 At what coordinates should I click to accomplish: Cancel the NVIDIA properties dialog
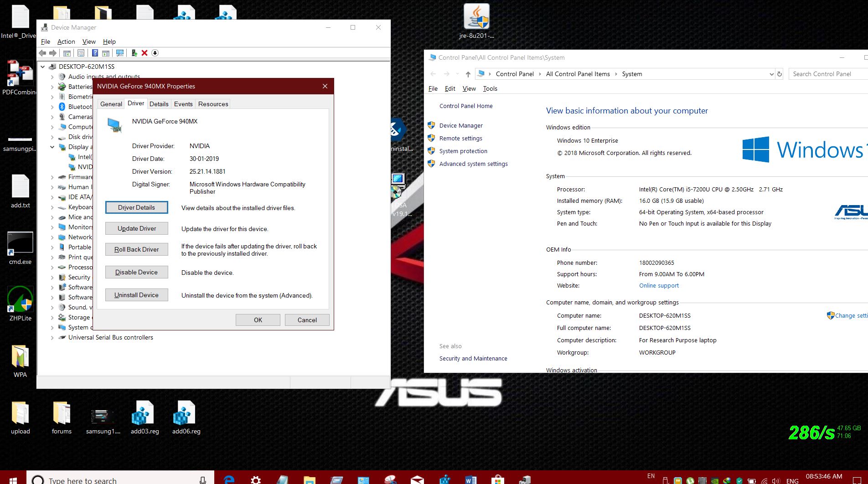click(307, 320)
